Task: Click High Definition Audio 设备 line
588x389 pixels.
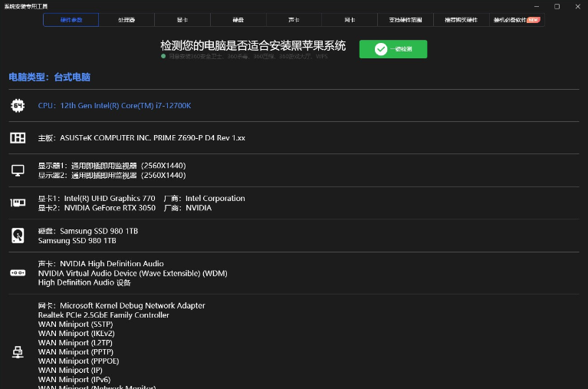Action: pos(84,283)
